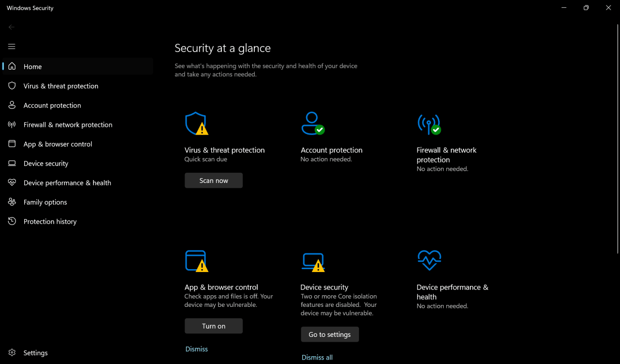Open Device performance & health sidebar item

tap(77, 182)
